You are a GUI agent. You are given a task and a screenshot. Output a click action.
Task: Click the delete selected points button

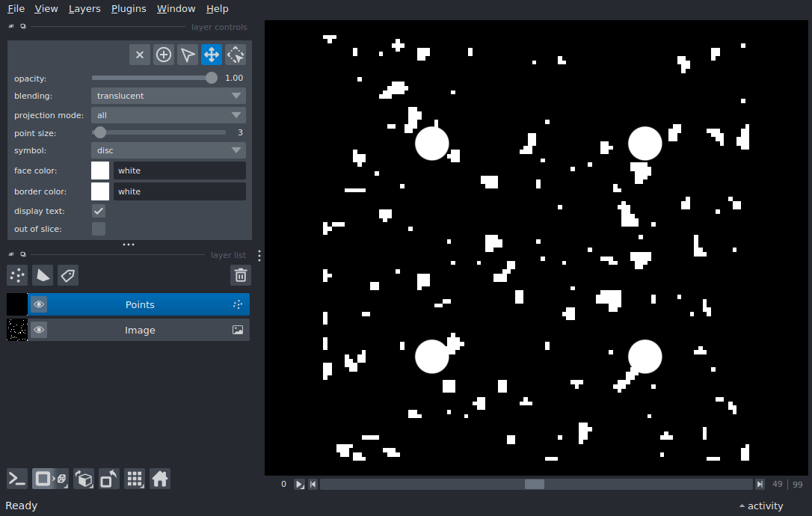tap(140, 55)
